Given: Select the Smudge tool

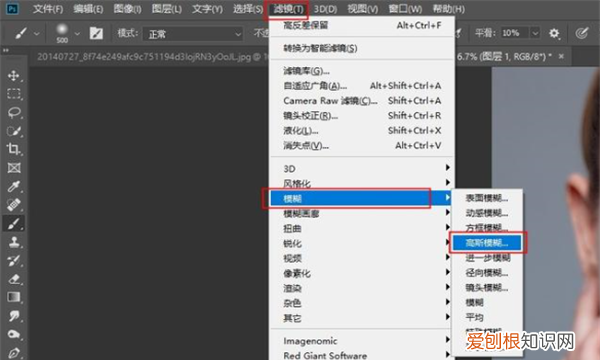Looking at the screenshot, I should [14, 316].
